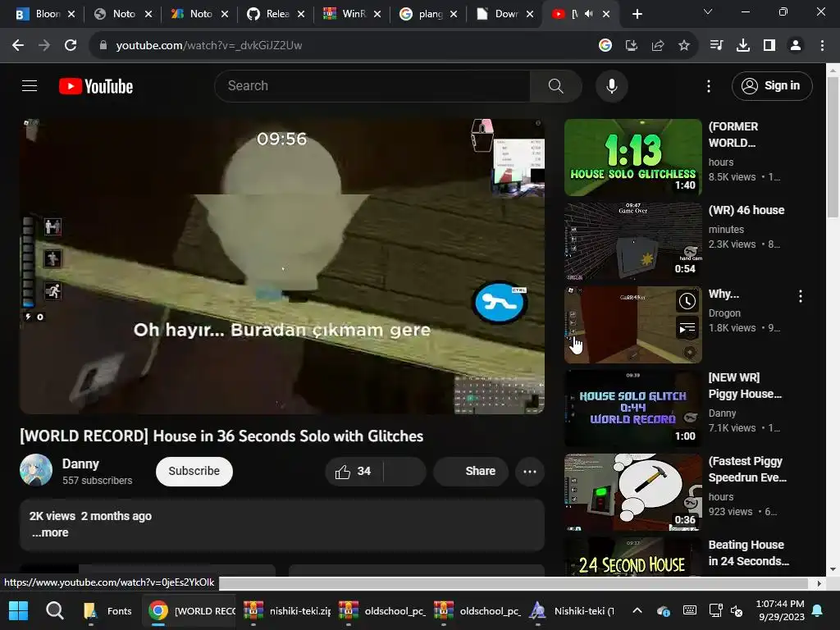The width and height of the screenshot is (840, 630).
Task: Reload the page in Chrome
Action: [x=71, y=46]
